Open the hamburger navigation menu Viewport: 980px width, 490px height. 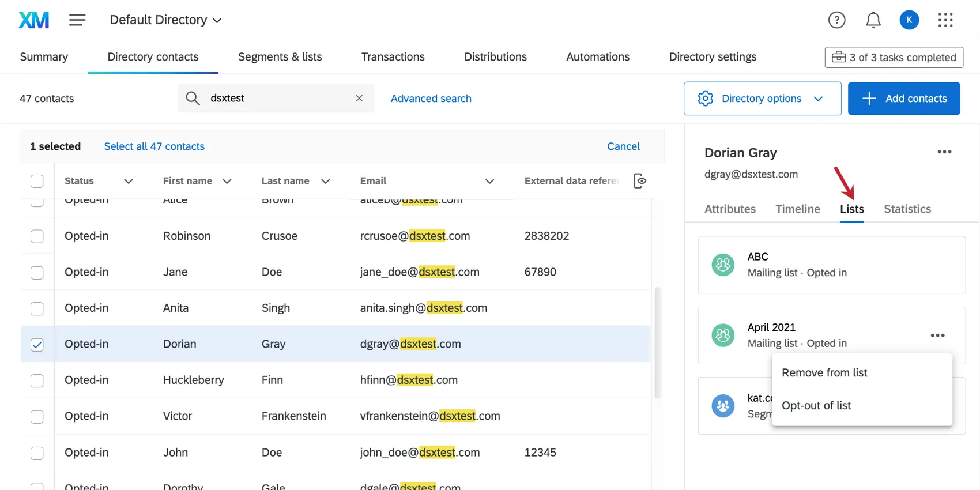point(77,20)
